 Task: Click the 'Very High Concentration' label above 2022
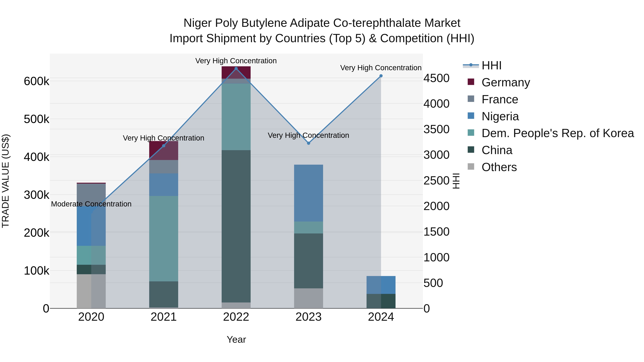coord(236,61)
